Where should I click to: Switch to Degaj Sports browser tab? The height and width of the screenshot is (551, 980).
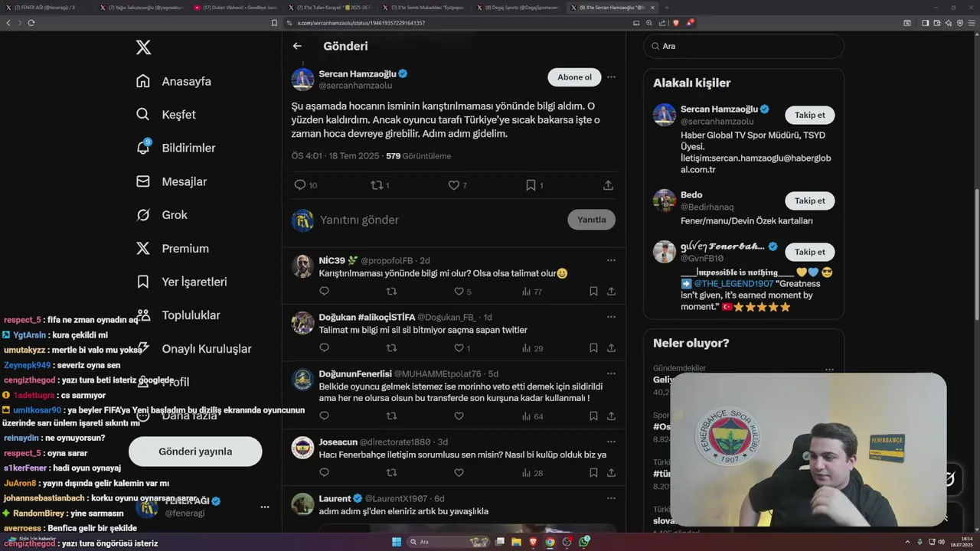coord(518,7)
